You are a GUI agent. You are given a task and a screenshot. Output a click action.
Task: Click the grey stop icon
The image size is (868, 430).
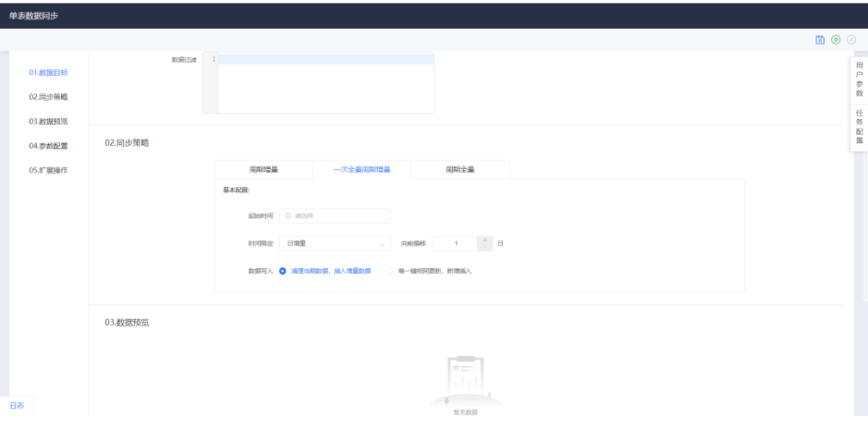851,40
